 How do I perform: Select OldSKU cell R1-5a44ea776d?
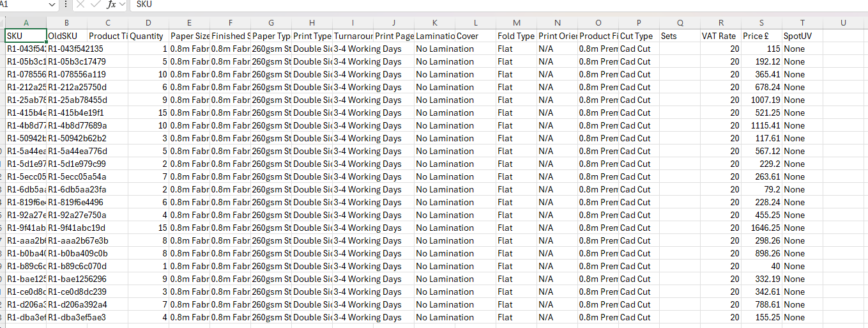[66, 151]
